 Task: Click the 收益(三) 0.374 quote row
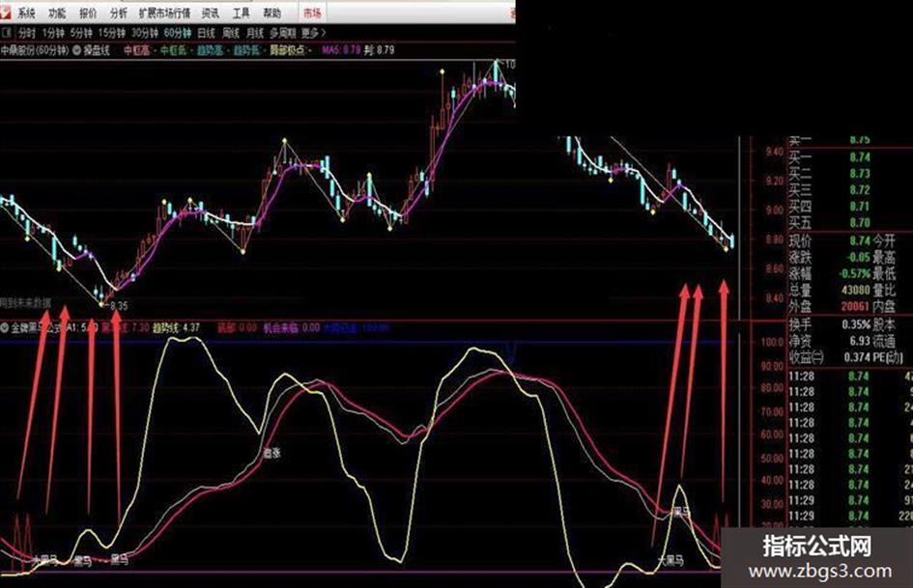830,357
